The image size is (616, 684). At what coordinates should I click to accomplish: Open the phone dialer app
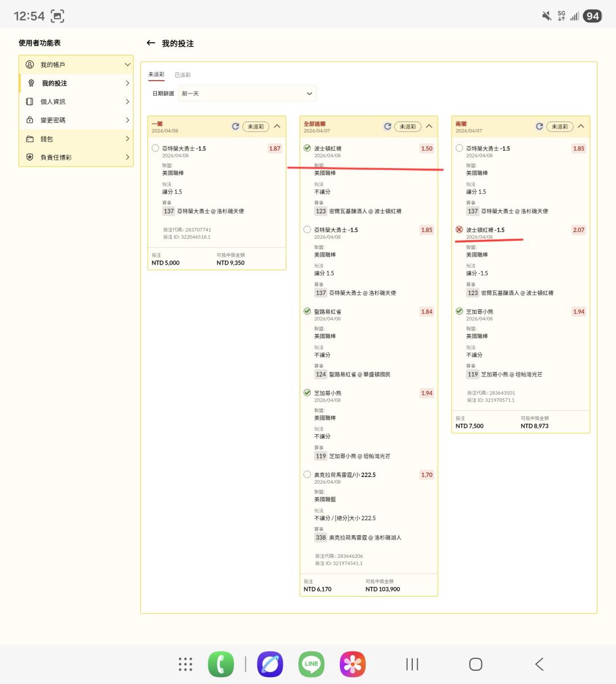coord(221,664)
